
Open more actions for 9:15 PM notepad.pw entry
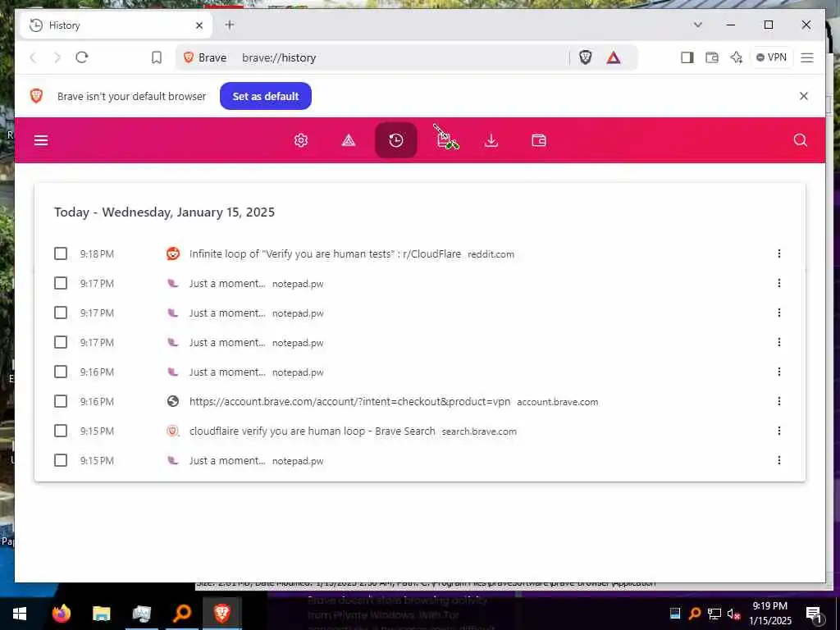[779, 460]
